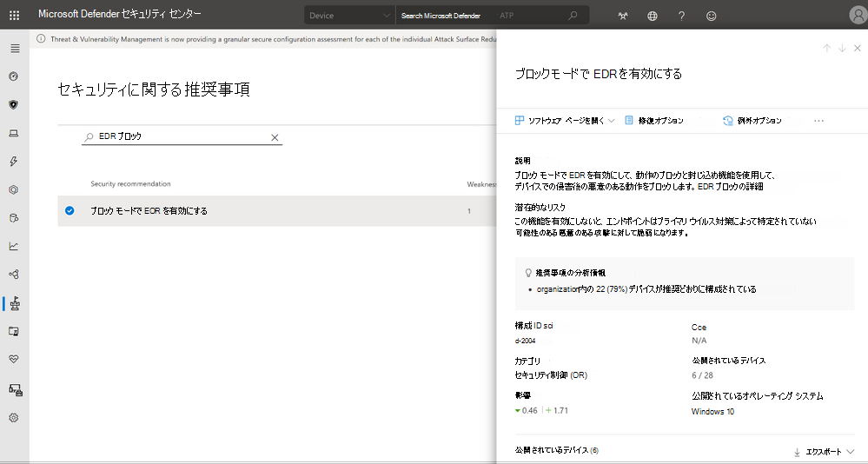Open the database Advanced hunting icon
This screenshot has width=868, height=464.
pyautogui.click(x=14, y=217)
